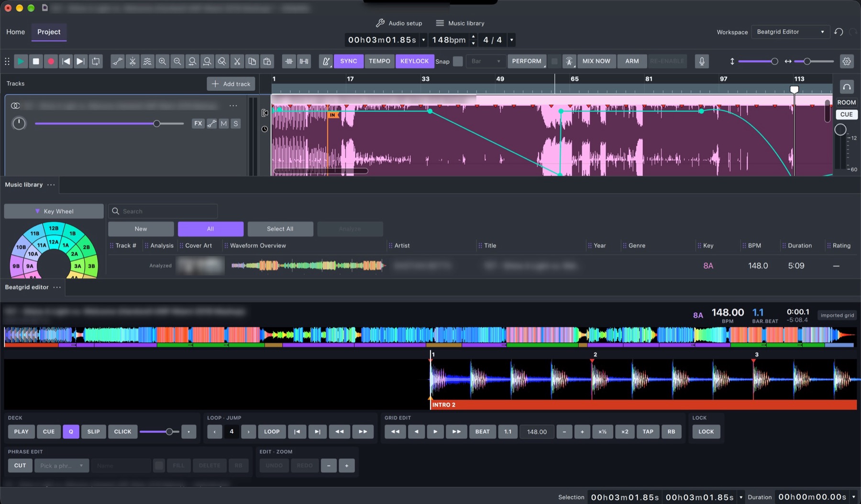Open the Music library panel ellipsis menu

51,185
